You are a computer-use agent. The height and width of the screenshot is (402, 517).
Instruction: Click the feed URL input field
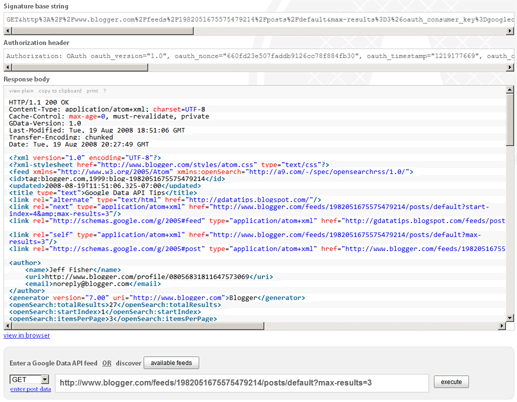pos(242,383)
